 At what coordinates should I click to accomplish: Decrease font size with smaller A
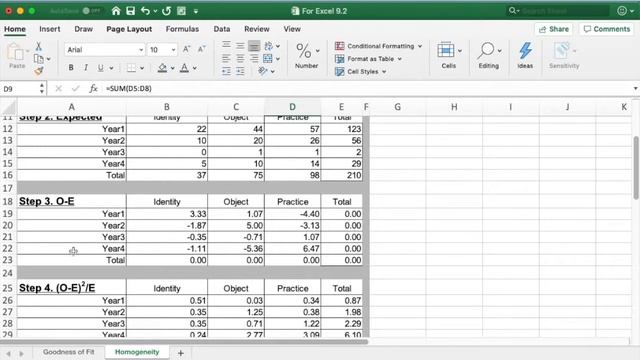[202, 49]
